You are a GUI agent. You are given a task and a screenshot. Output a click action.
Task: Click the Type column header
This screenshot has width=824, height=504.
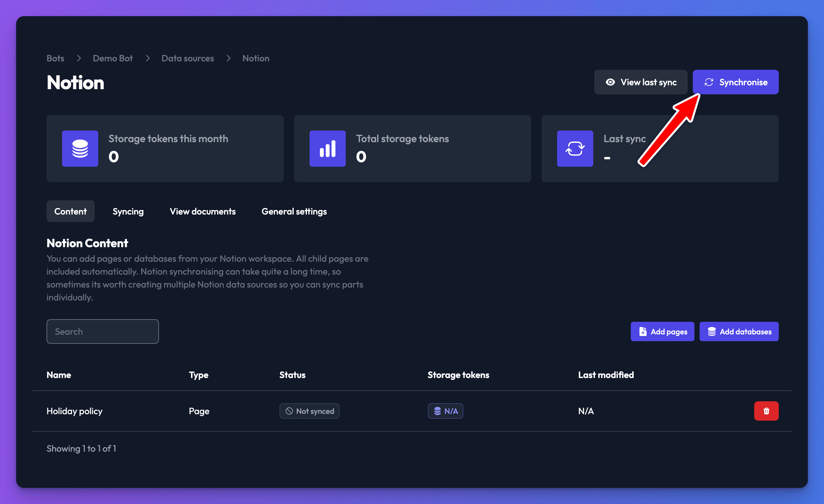coord(199,375)
